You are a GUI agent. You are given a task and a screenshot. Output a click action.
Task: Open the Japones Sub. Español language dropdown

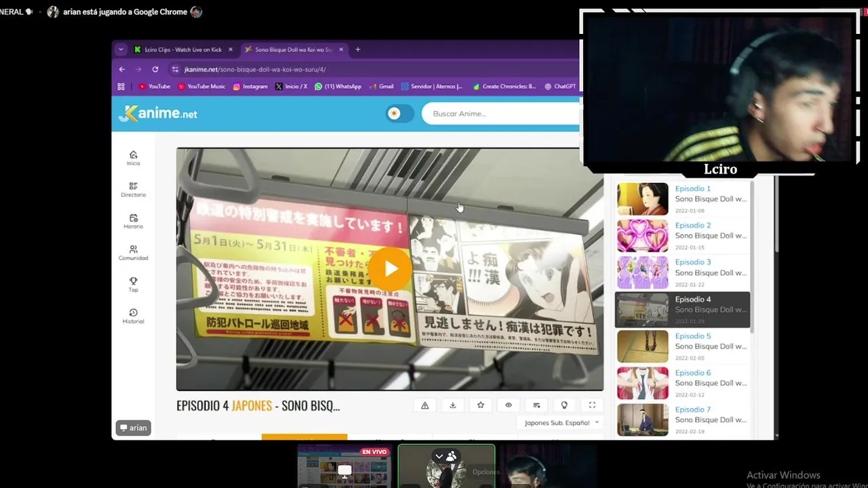point(561,422)
